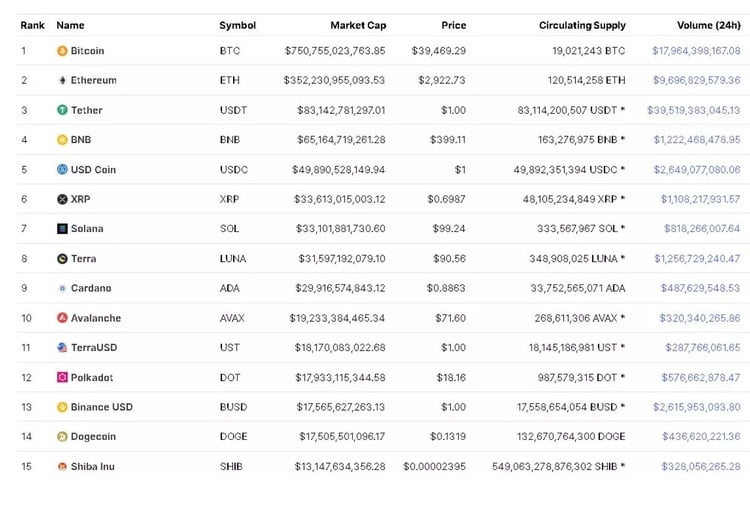Click the Avalanche red logo icon
This screenshot has height=510, width=750.
coord(62,318)
